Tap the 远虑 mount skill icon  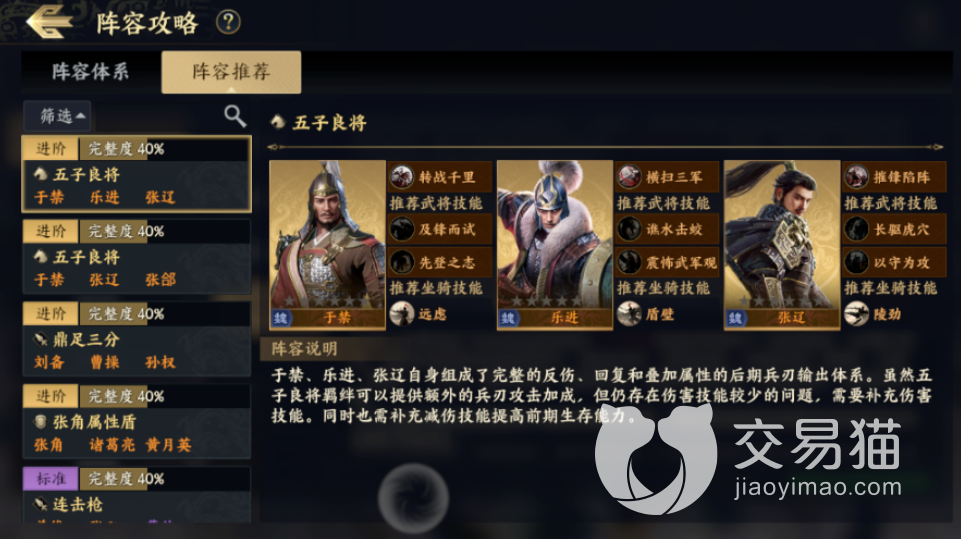pos(402,314)
